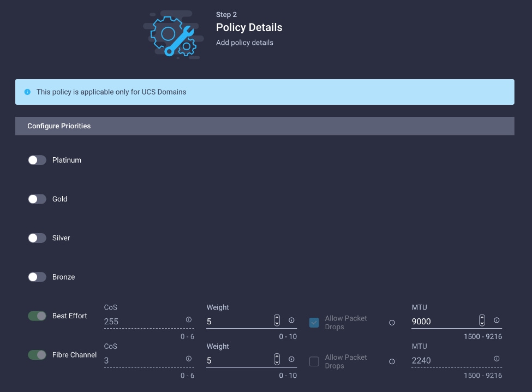This screenshot has height=392, width=532.
Task: Click Fibre Channel MTU info icon
Action: (x=497, y=358)
